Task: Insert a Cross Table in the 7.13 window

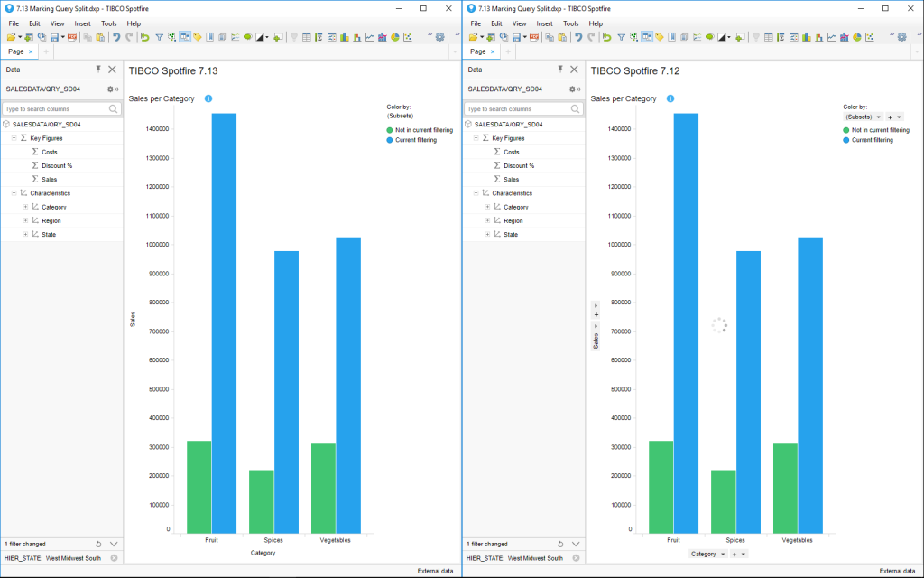Action: [x=319, y=36]
